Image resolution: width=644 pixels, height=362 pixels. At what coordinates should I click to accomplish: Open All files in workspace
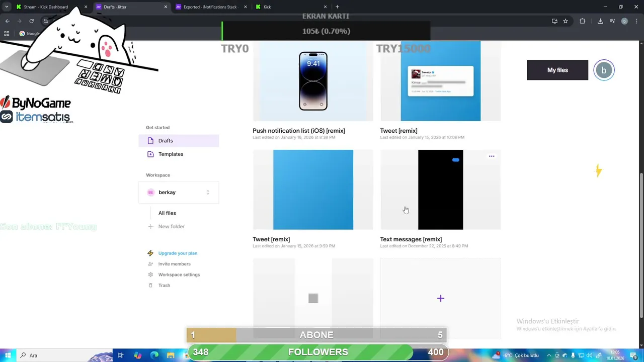point(167,213)
